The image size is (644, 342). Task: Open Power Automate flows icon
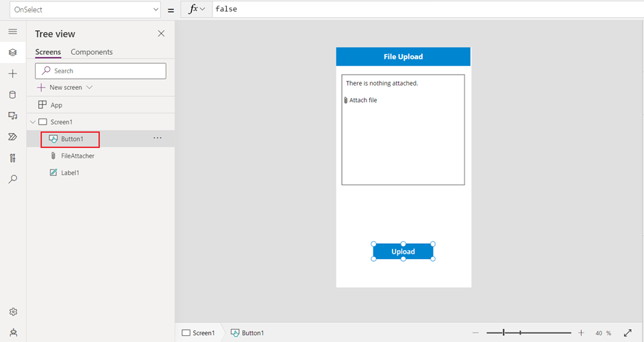tap(12, 137)
